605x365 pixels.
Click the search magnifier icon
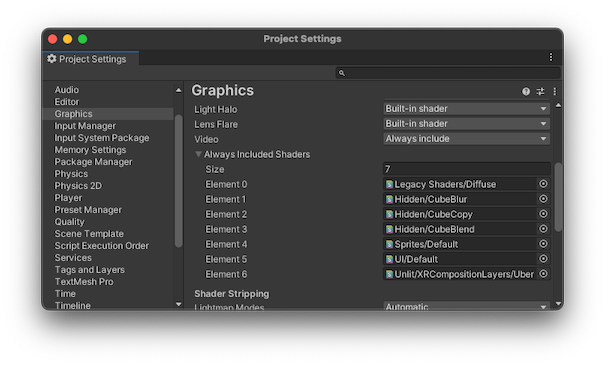[341, 73]
